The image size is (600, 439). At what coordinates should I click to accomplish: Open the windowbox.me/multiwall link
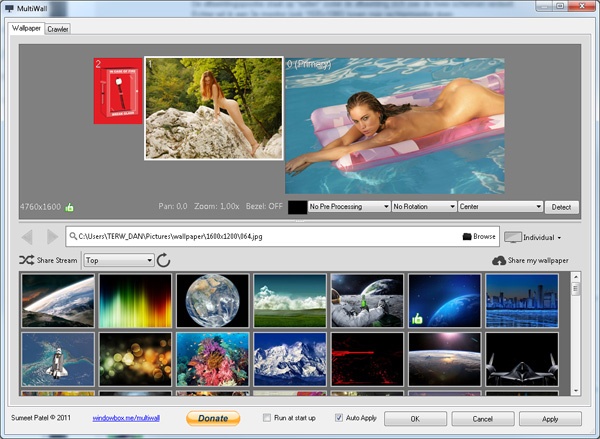[125, 419]
